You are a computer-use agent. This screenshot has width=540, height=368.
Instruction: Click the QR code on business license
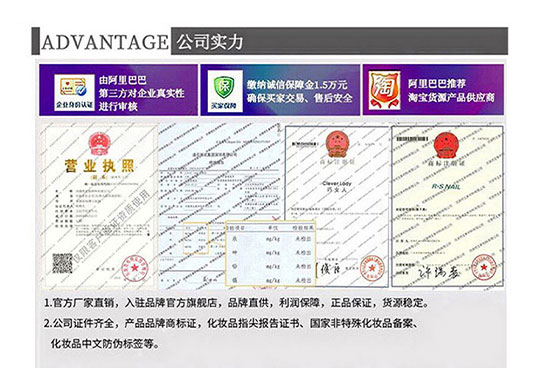click(x=62, y=263)
